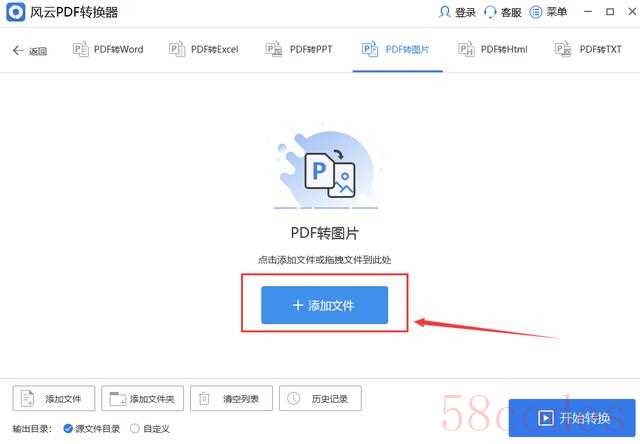
Task: Click the PDF转图片 tab icon
Action: click(370, 49)
